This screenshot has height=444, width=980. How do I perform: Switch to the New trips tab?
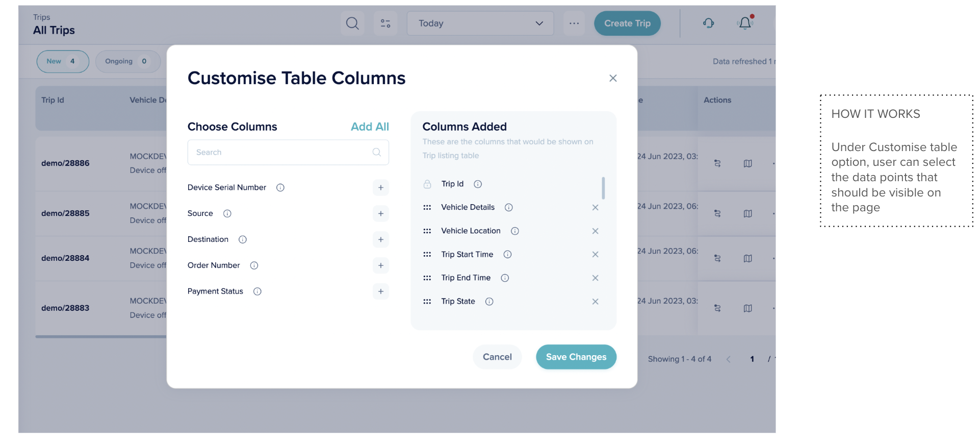click(63, 62)
